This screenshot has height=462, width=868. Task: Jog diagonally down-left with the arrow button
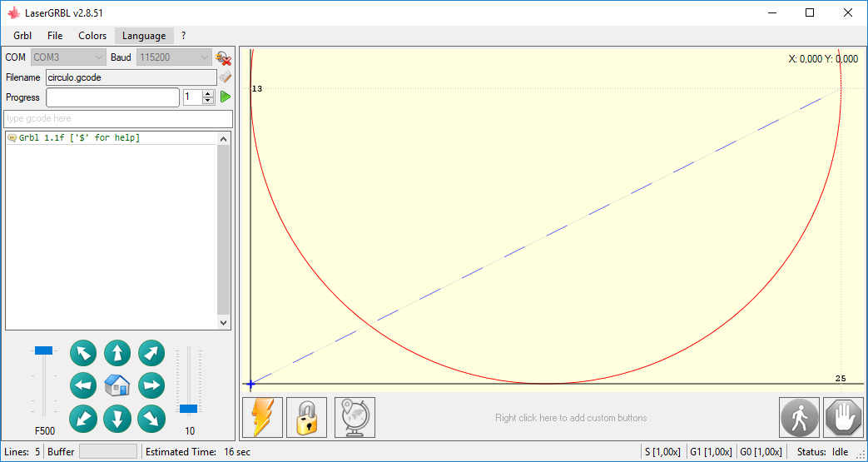click(x=83, y=419)
